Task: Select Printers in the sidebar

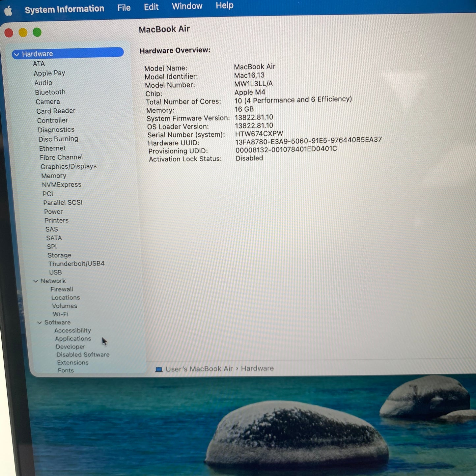Action: (x=57, y=220)
